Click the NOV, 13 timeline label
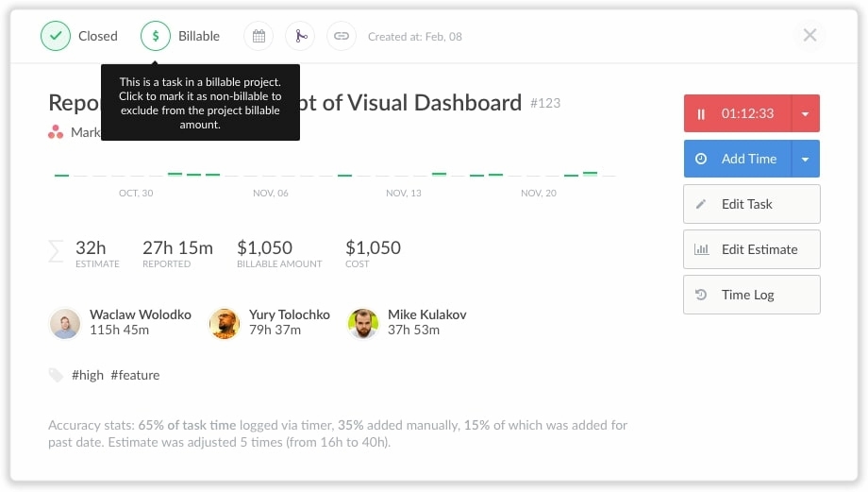Screen dimensions: 868x492 404,193
